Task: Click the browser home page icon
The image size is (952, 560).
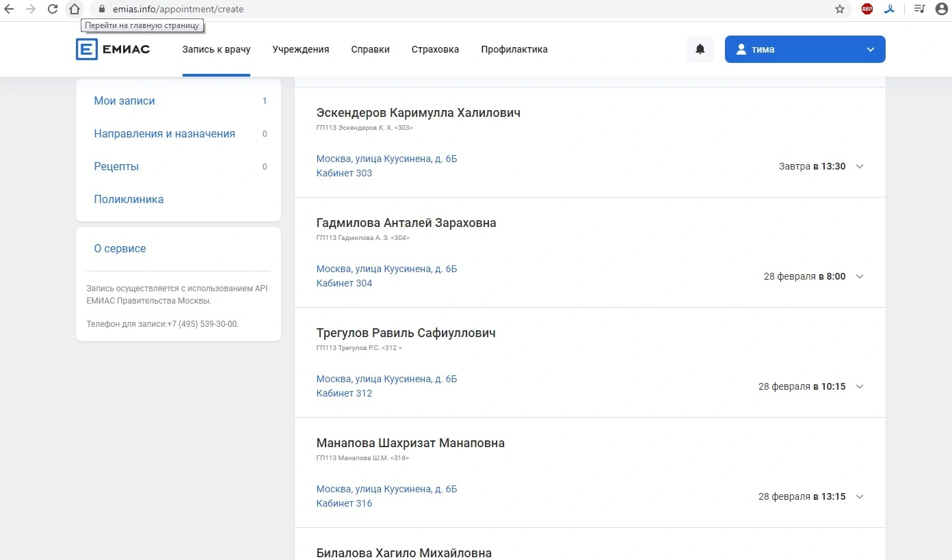Action: click(75, 9)
